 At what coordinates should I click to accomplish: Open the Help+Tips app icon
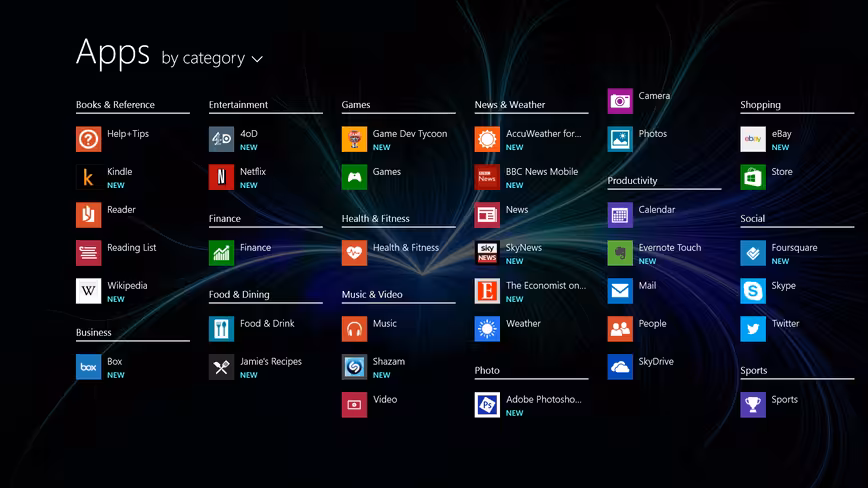tap(89, 139)
